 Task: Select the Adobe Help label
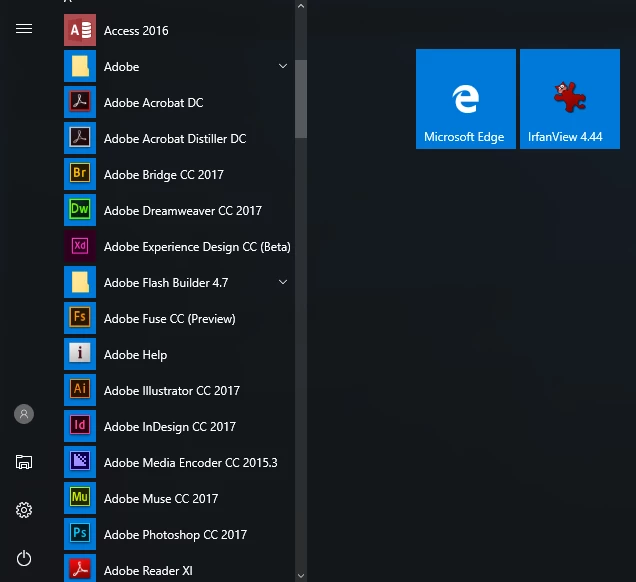(135, 355)
